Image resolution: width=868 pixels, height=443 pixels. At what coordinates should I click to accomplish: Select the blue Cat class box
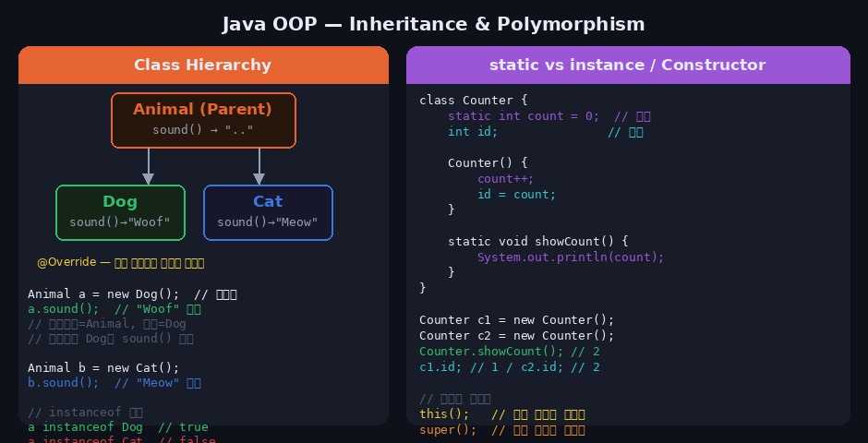pos(268,212)
